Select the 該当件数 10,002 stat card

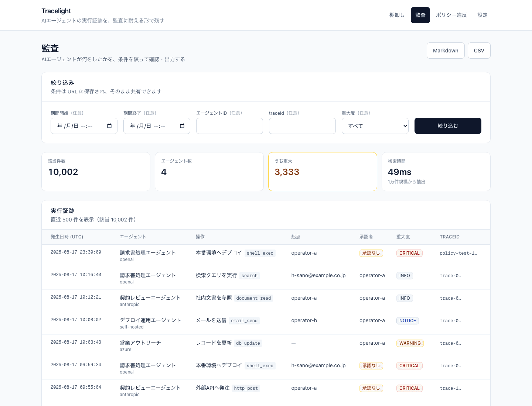(96, 172)
